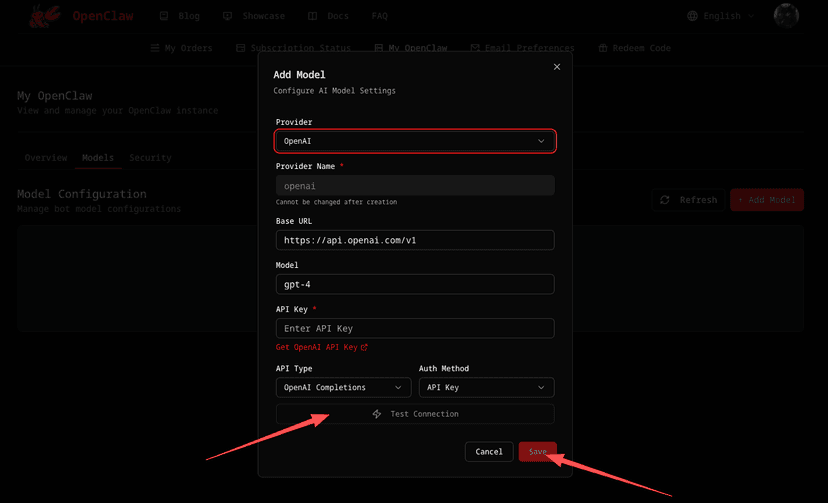Viewport: 828px width, 503px height.
Task: Click the Test Connection button
Action: point(415,414)
